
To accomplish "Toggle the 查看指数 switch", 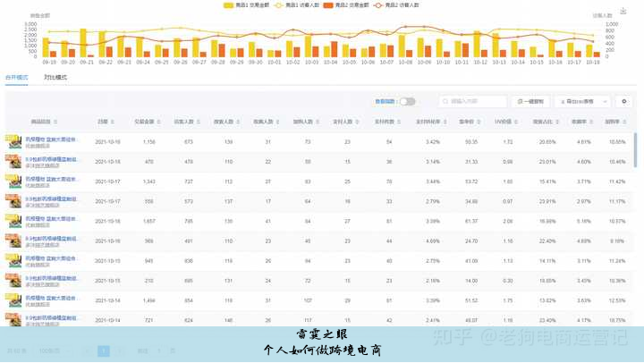I will tap(407, 102).
